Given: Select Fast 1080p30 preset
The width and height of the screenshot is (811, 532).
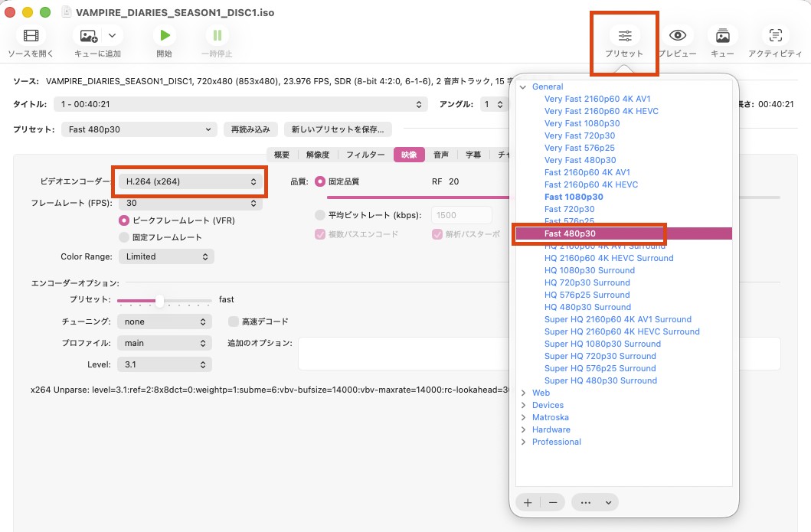Looking at the screenshot, I should 574,197.
